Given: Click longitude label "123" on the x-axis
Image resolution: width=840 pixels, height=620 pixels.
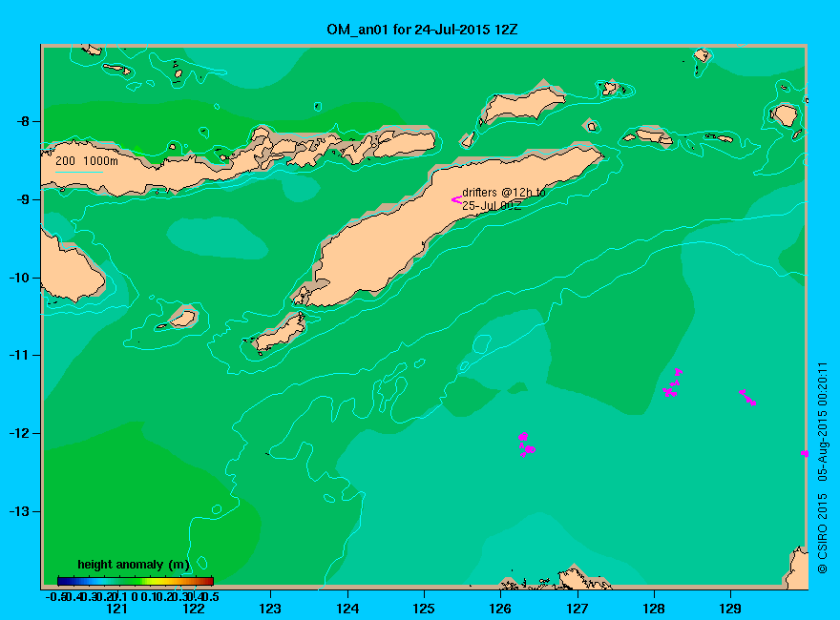Looking at the screenshot, I should [270, 609].
